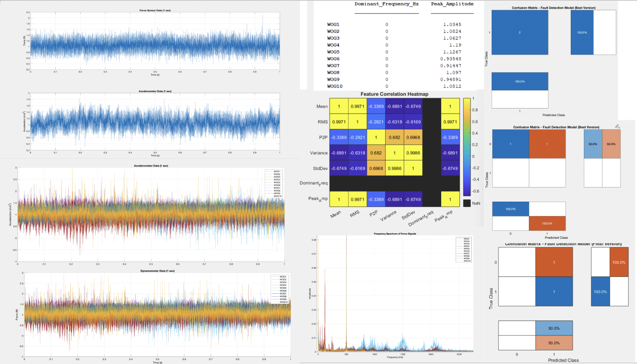Click the tall 500 Hz peak in the spectrum
Image resolution: width=637 pixels, height=364 pixels.
pyautogui.click(x=346, y=291)
